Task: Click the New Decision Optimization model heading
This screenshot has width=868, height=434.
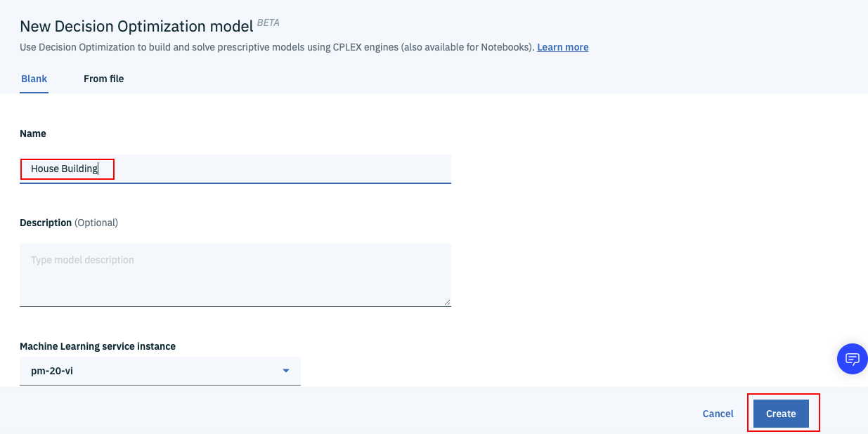Action: coord(136,27)
